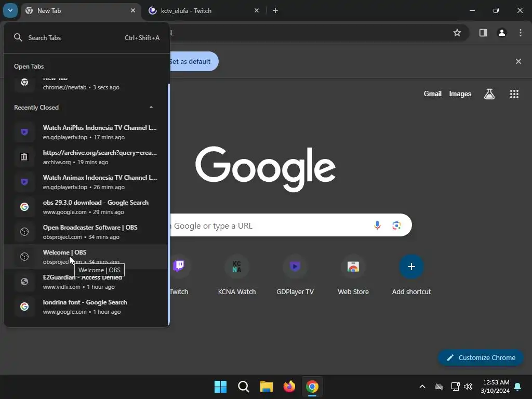The image size is (532, 399).
Task: Dismiss the default browser infobar
Action: [x=518, y=61]
